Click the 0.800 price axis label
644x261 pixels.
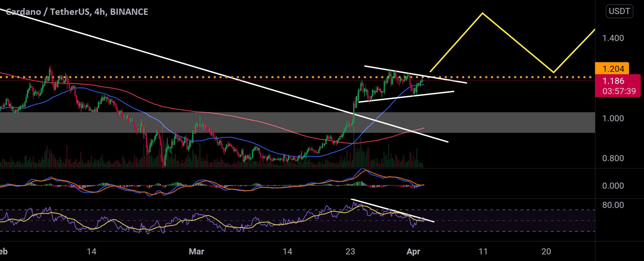[x=613, y=158]
